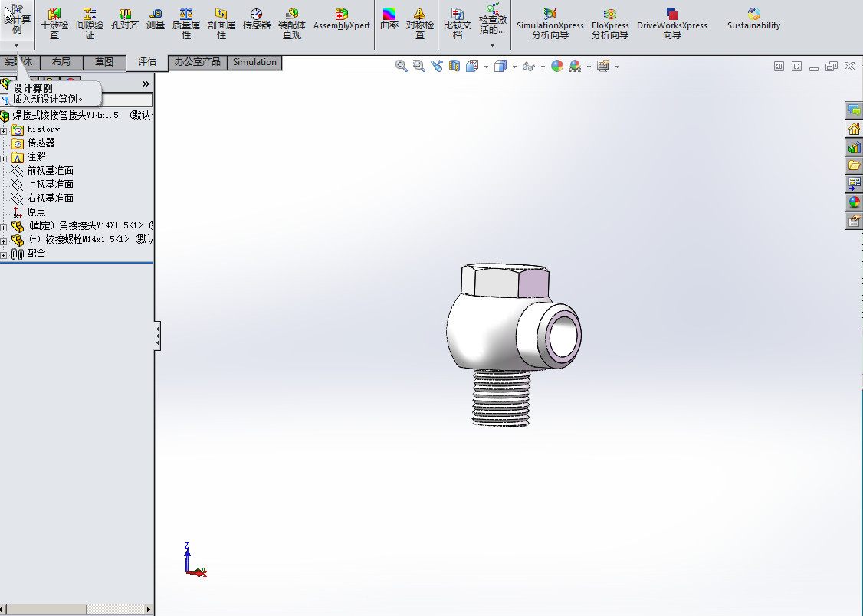Click the Display Style cube icon
863x616 pixels.
500,67
